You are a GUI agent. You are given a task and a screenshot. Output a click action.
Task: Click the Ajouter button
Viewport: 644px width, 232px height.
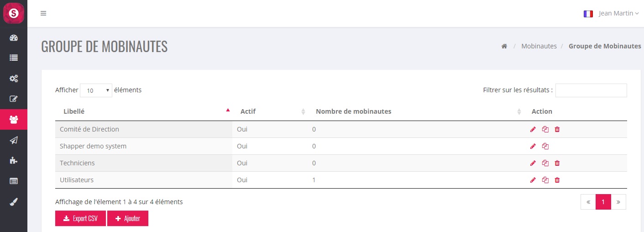coord(128,218)
